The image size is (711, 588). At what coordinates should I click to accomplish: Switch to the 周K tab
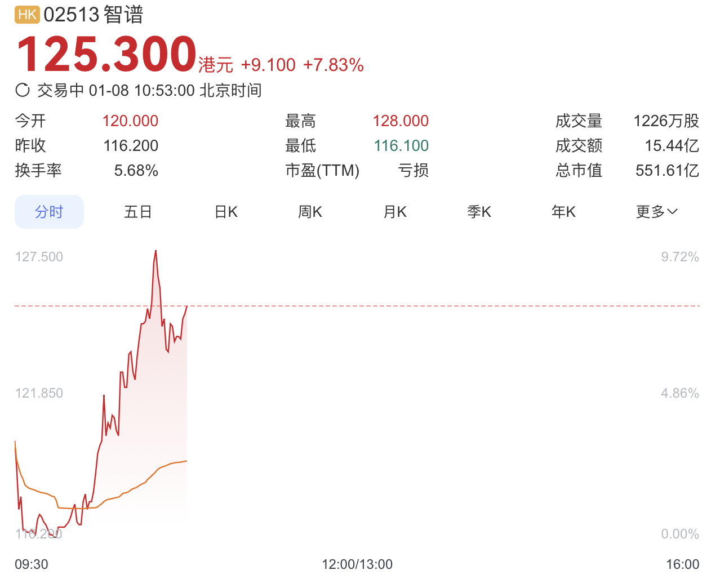[x=310, y=212]
